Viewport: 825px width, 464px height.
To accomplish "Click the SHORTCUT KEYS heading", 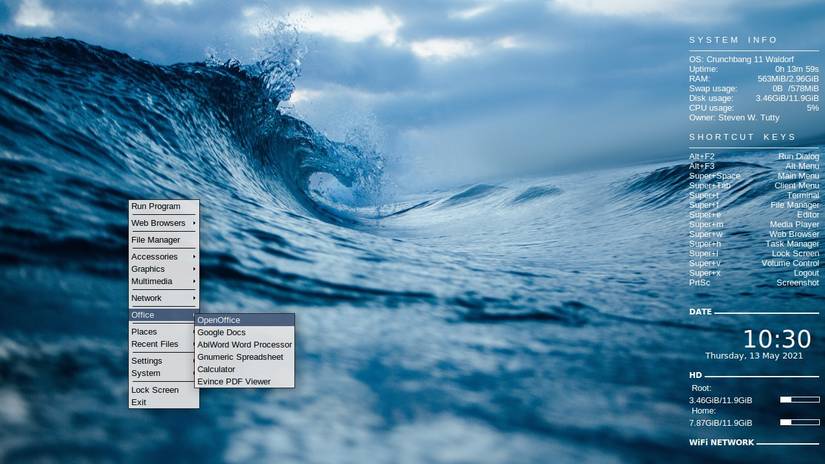I will tap(742, 137).
